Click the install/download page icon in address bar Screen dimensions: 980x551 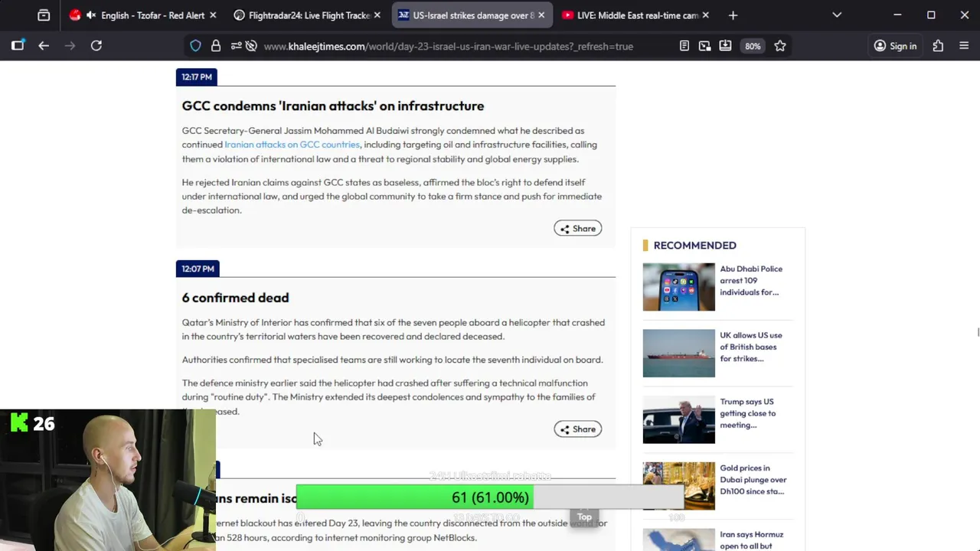725,46
